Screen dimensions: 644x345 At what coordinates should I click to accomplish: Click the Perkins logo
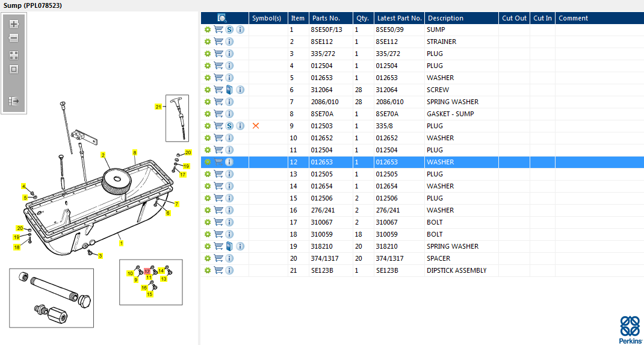(x=630, y=329)
